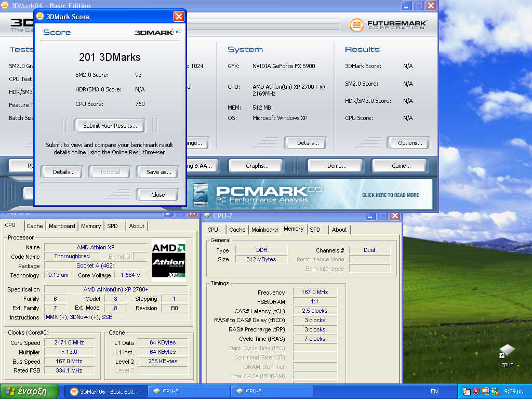Open SPD tab in left CPU-Z window
Image resolution: width=532 pixels, height=399 pixels.
click(112, 226)
